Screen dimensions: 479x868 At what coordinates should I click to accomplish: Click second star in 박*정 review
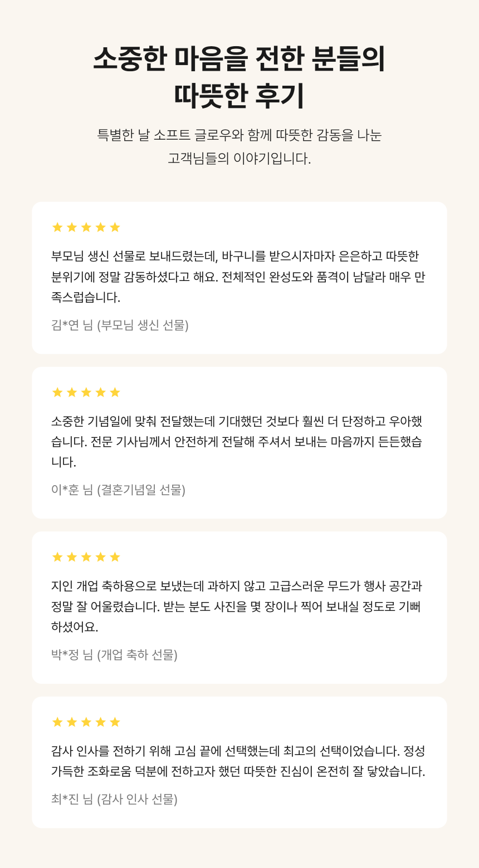(x=71, y=557)
